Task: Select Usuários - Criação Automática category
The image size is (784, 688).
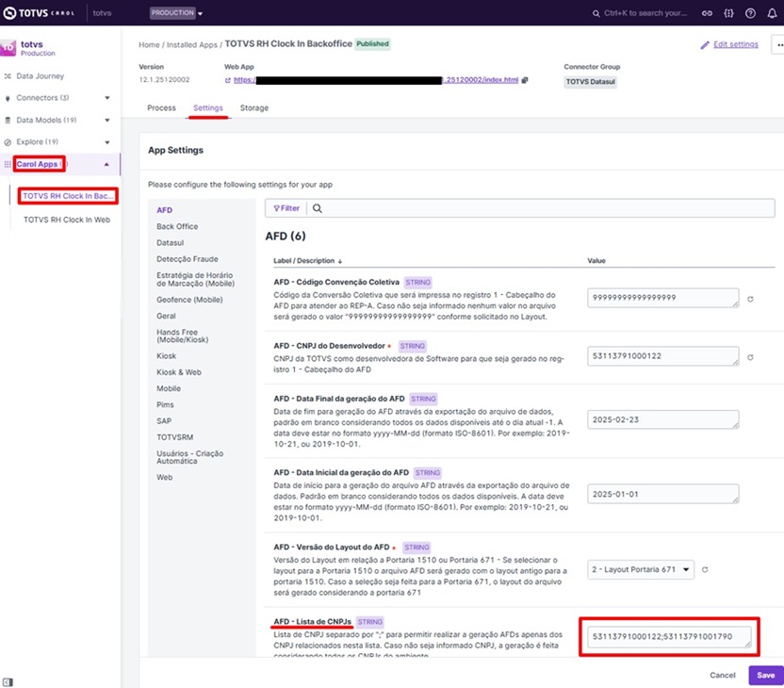Action: coord(190,457)
